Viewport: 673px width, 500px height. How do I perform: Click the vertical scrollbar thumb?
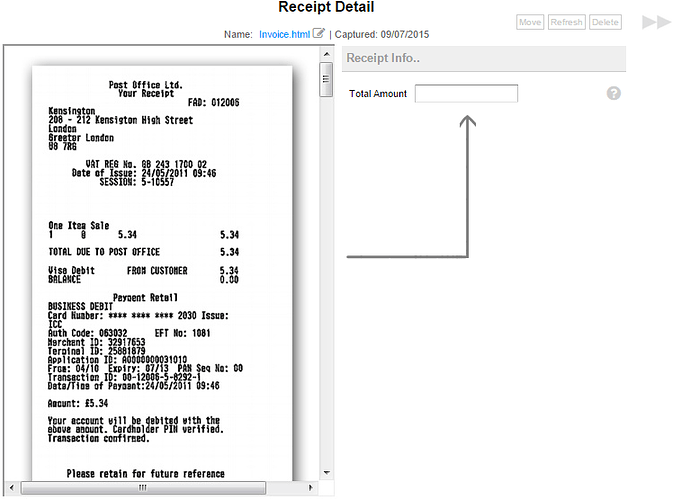pyautogui.click(x=325, y=79)
